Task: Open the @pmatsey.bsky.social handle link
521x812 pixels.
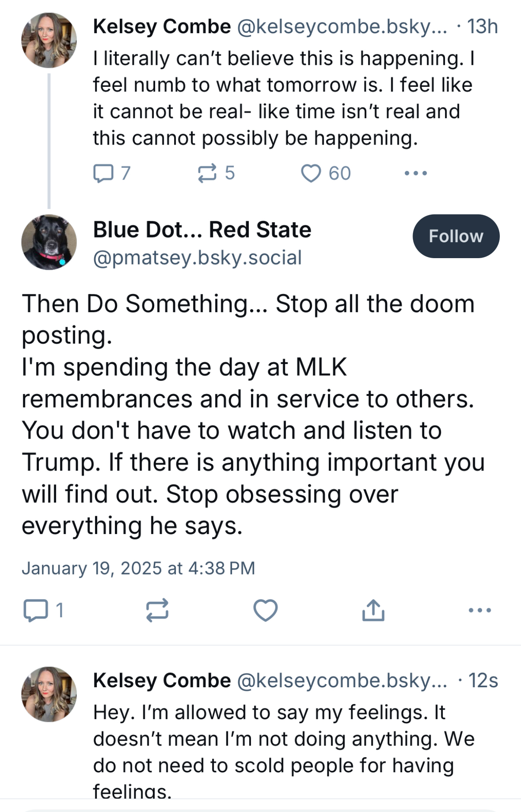Action: pyautogui.click(x=197, y=258)
